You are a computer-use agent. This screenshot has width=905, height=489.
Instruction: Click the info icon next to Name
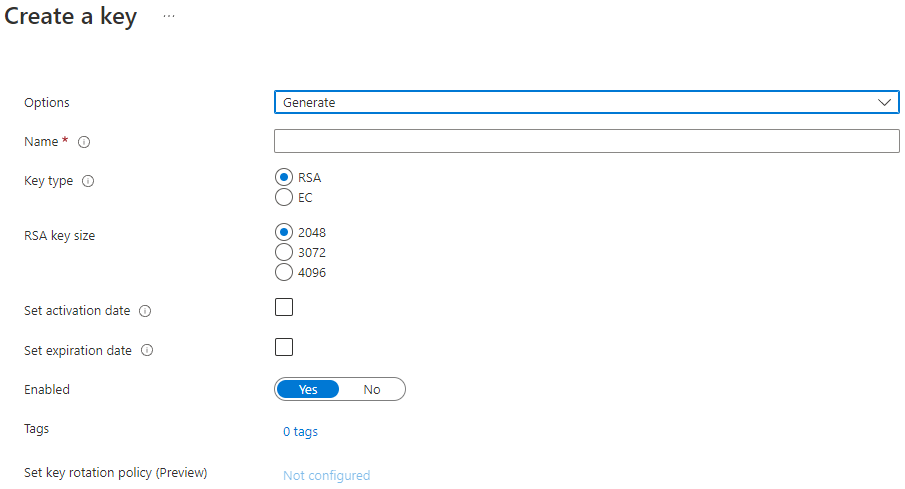84,142
